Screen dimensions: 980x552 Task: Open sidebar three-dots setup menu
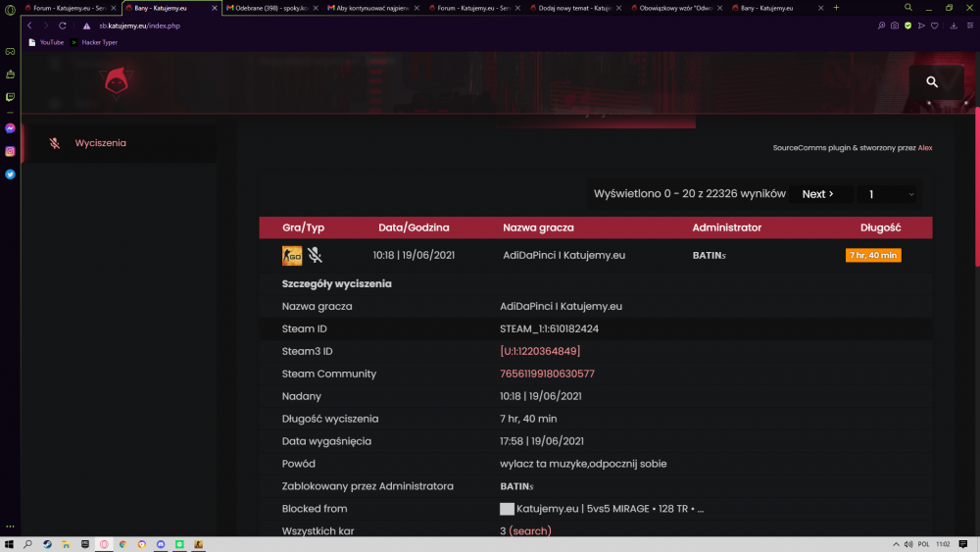point(10,527)
